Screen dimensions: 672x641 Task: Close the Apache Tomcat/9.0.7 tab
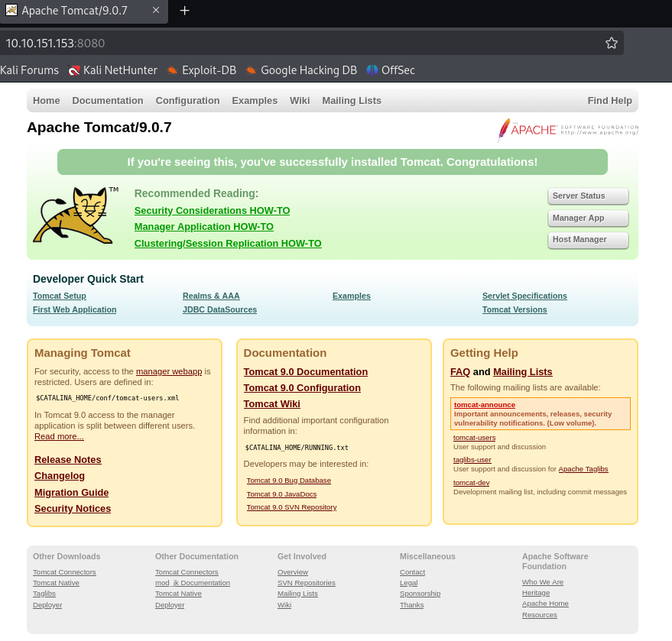point(156,10)
